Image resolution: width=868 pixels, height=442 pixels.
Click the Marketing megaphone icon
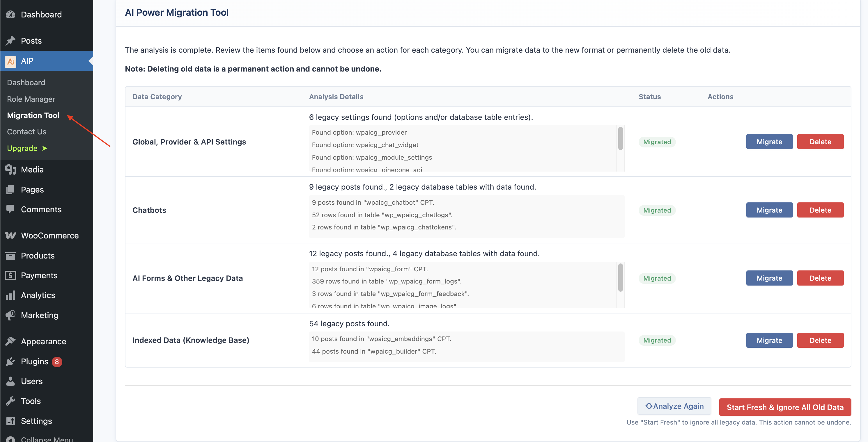10,316
